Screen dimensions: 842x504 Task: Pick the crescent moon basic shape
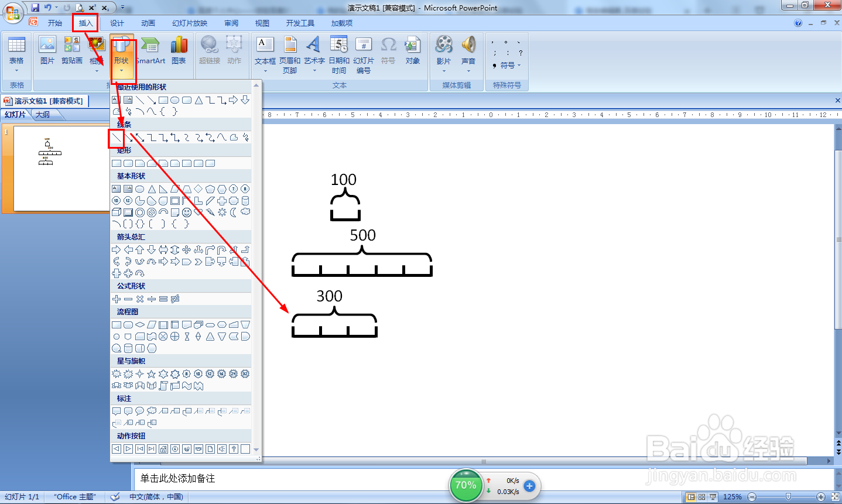coord(234,212)
